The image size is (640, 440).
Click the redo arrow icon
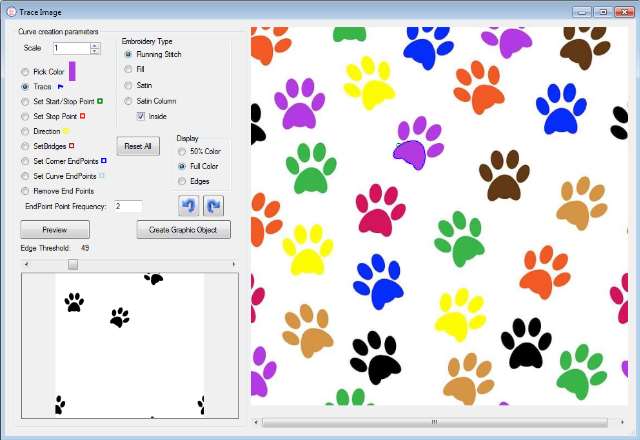(x=213, y=206)
